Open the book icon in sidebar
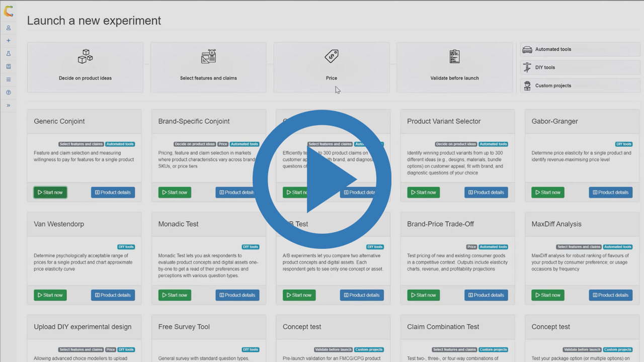Viewport: 644px width, 362px height. click(x=8, y=66)
